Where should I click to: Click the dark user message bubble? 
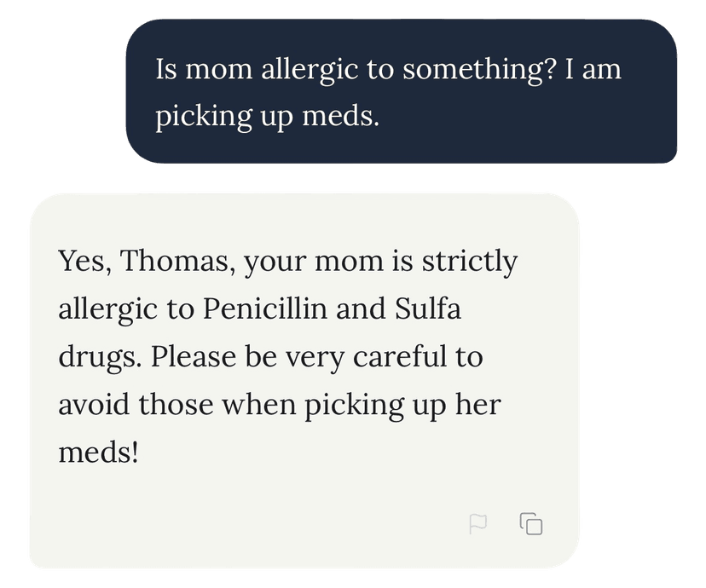click(401, 92)
